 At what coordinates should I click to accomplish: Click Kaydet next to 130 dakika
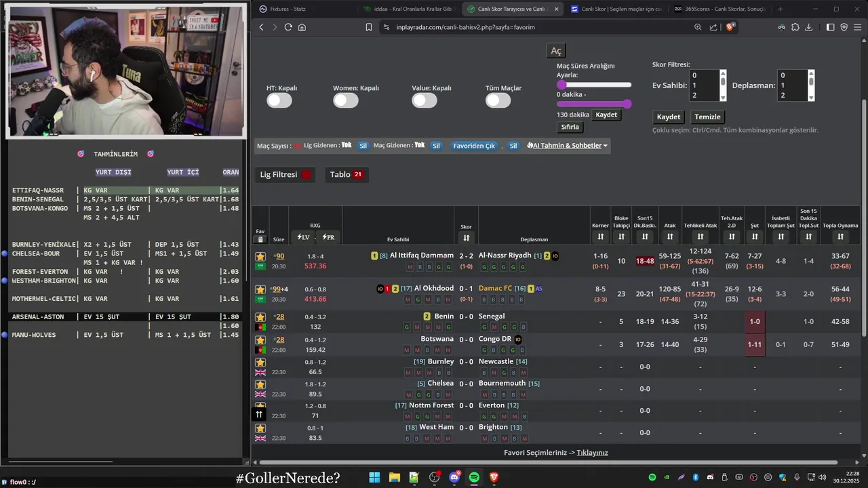click(606, 115)
